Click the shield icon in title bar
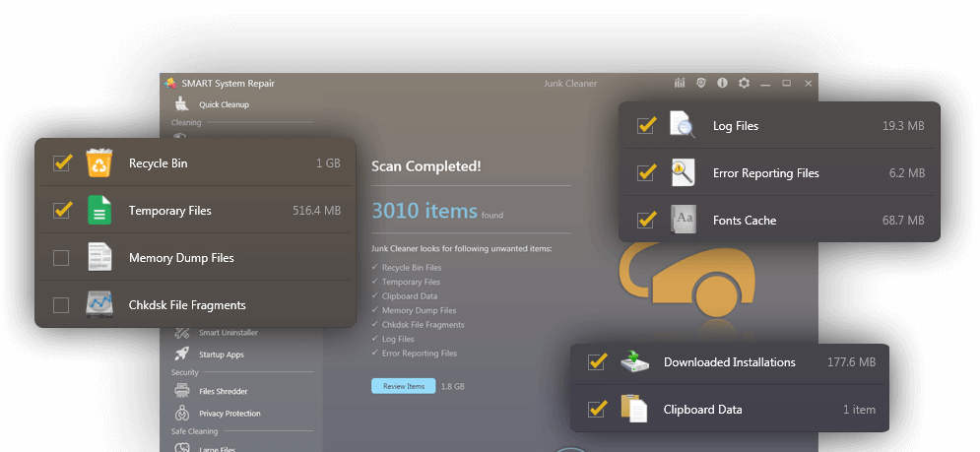The image size is (980, 452). [701, 84]
